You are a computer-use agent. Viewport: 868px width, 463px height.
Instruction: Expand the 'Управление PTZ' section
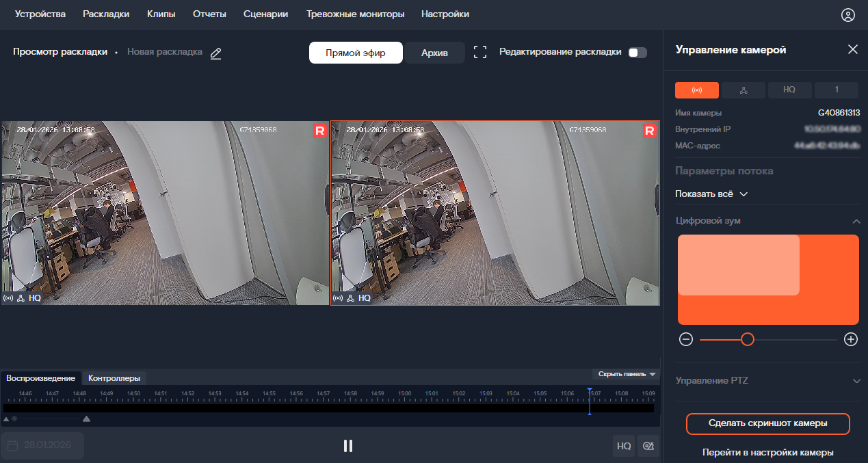pos(856,381)
